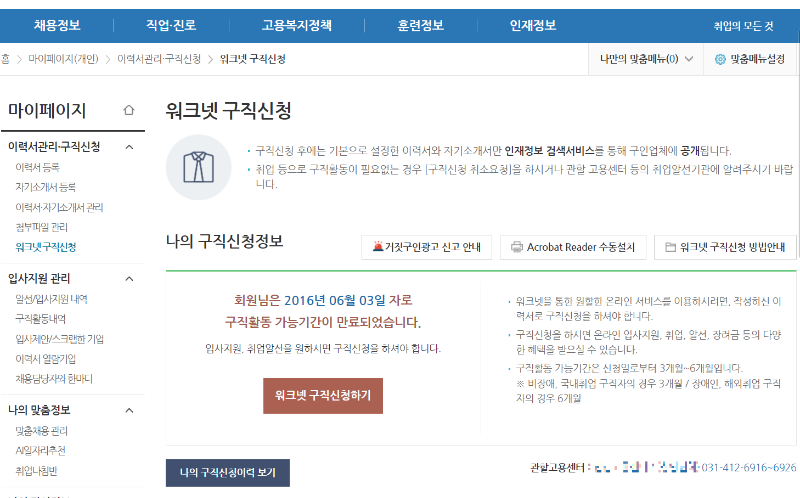Click the gear icon beside 맞춤메뉴설정

point(720,59)
